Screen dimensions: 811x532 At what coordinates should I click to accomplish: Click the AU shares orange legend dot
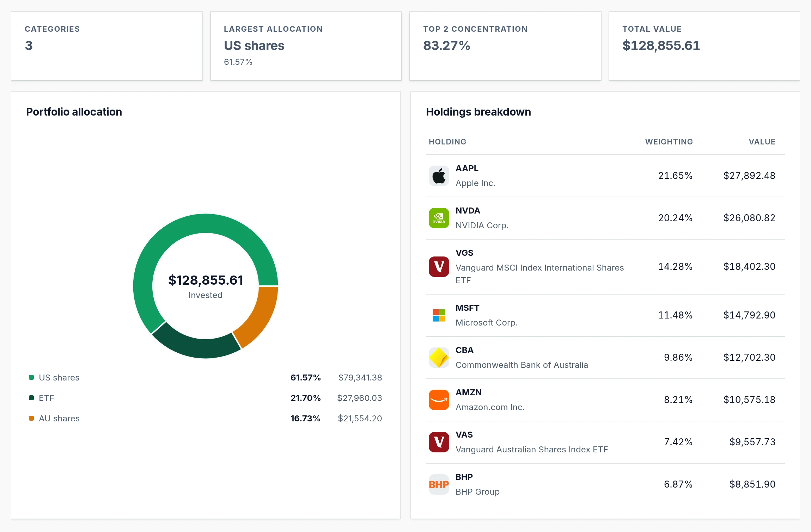[x=31, y=418]
